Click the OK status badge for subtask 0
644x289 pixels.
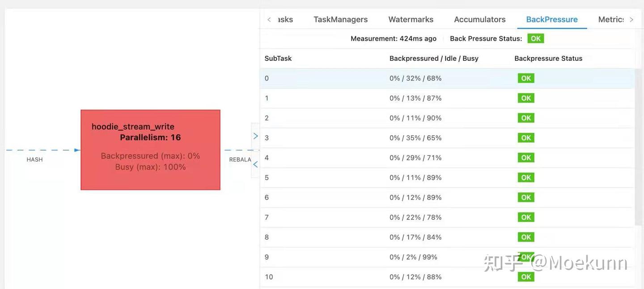526,78
